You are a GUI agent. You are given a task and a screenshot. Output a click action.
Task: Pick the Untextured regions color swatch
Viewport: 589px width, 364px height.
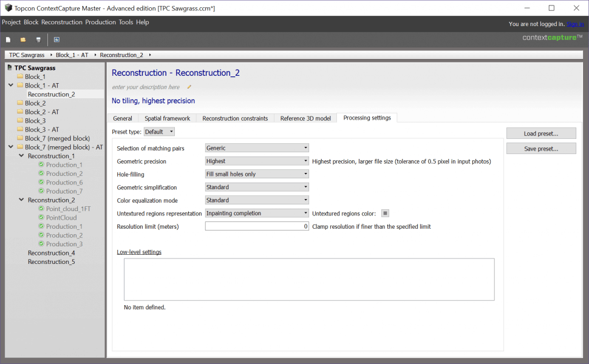[x=385, y=213]
